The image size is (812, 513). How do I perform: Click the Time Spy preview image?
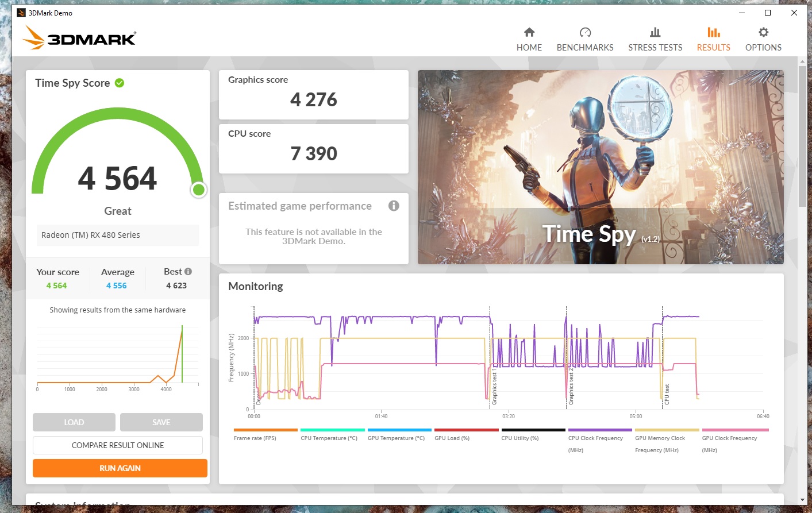(x=601, y=167)
